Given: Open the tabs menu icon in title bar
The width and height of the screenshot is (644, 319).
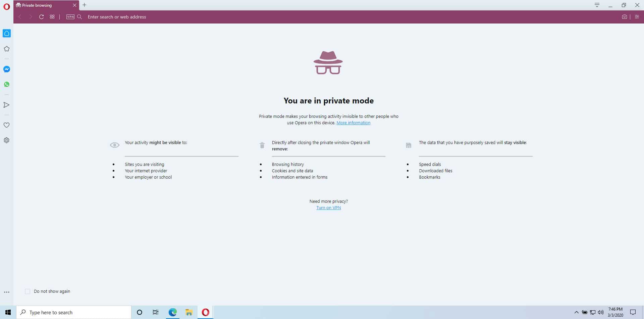Looking at the screenshot, I should [597, 5].
